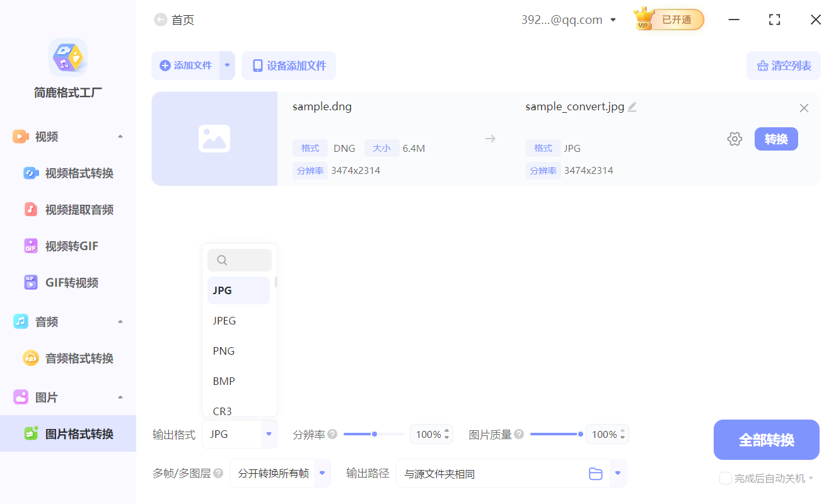
Task: Click the search field in the format list
Action: (x=240, y=260)
